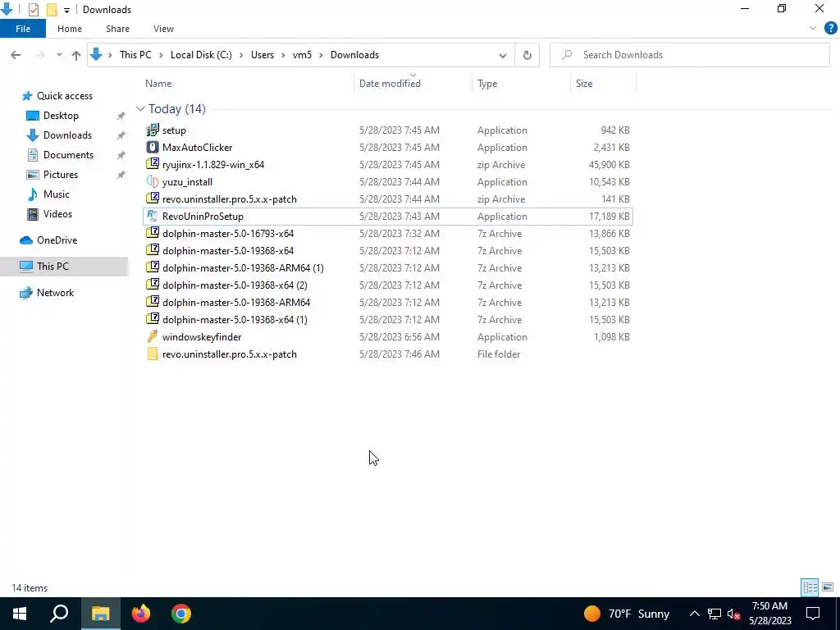
Task: Select OneDrive in navigation pane
Action: 57,240
